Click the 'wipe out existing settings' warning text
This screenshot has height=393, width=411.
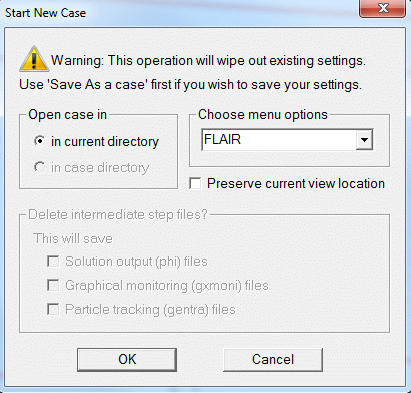point(208,61)
